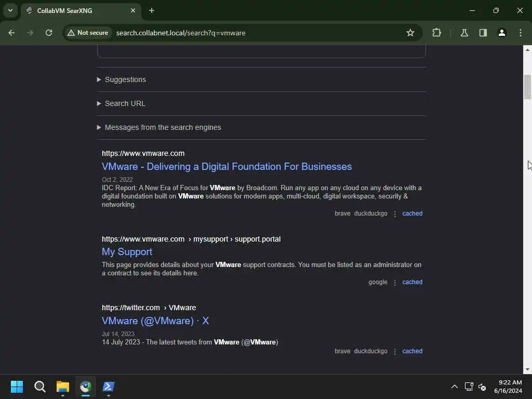
Task: Switch to the browser taskbar icon
Action: coord(86,387)
